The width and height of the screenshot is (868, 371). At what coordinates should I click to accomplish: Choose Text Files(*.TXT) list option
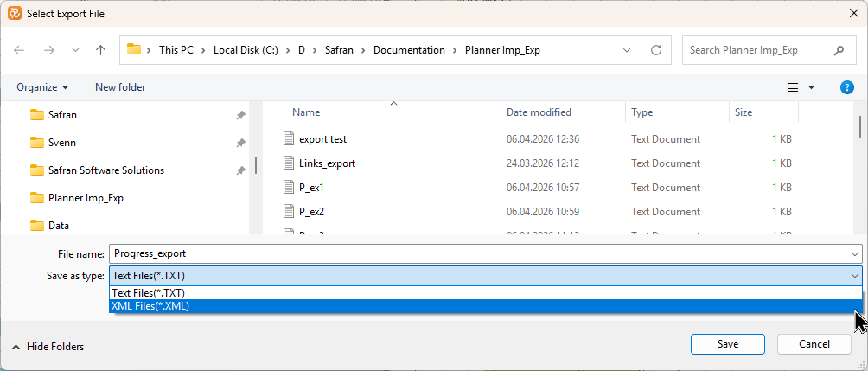(x=148, y=293)
